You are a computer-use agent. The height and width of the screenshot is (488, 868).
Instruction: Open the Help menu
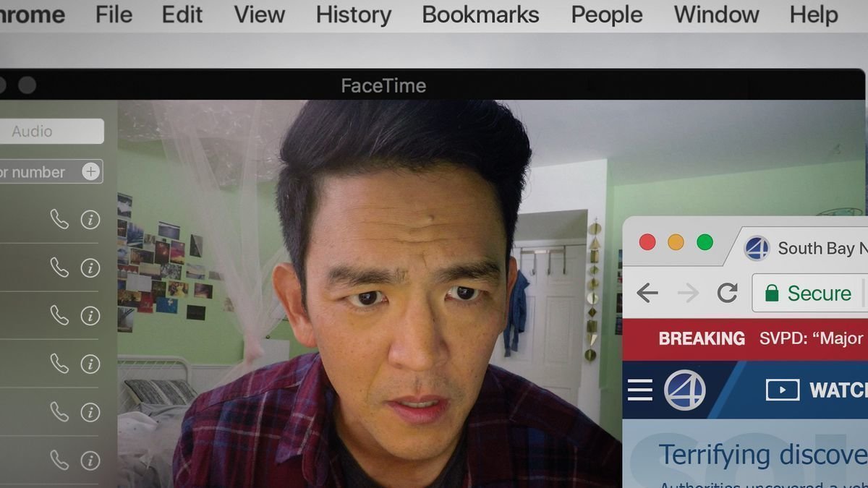(813, 14)
